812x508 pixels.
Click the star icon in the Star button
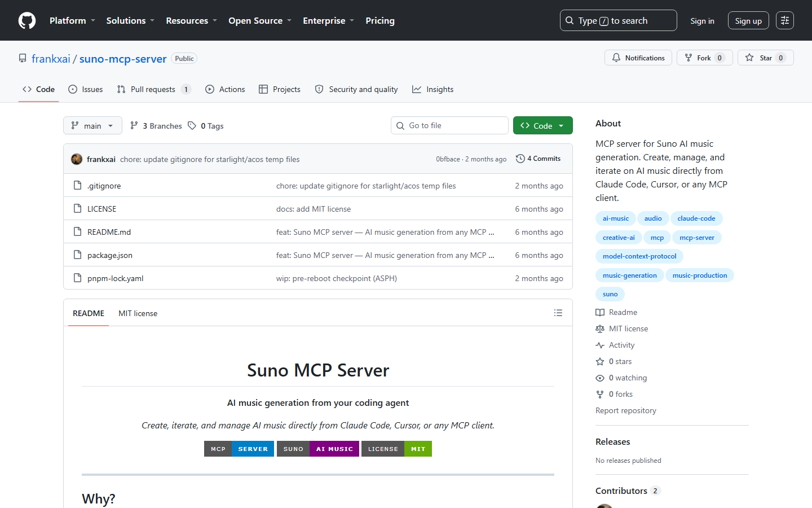point(749,58)
